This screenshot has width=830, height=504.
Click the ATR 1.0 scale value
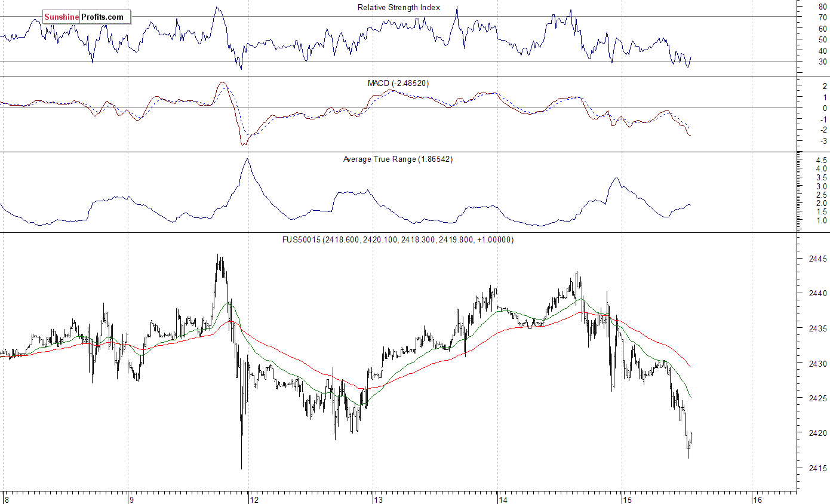tap(821, 221)
